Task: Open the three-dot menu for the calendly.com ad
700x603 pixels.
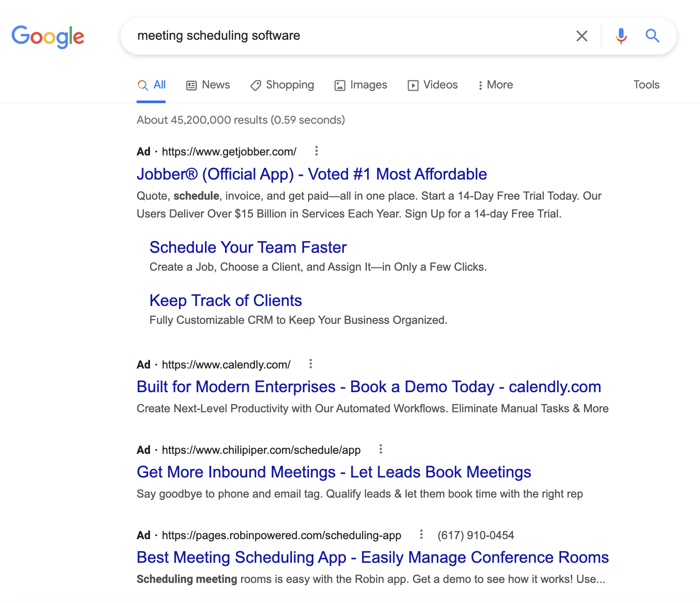Action: pos(311,364)
